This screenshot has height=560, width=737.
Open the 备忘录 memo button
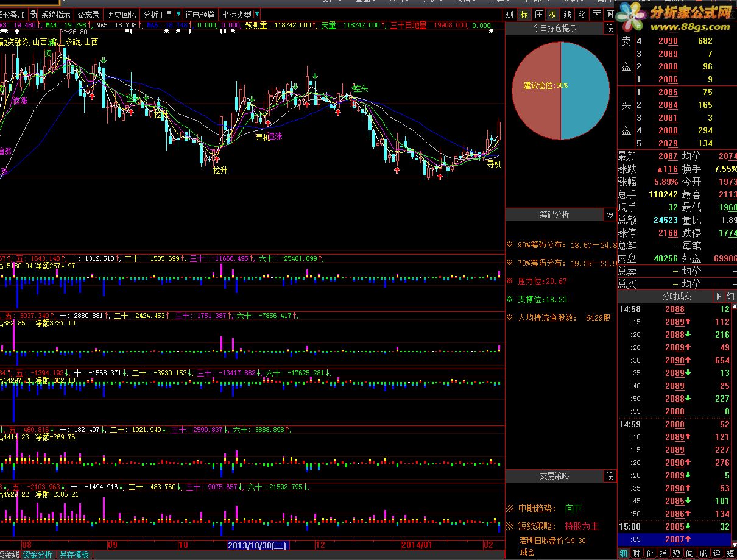(89, 15)
